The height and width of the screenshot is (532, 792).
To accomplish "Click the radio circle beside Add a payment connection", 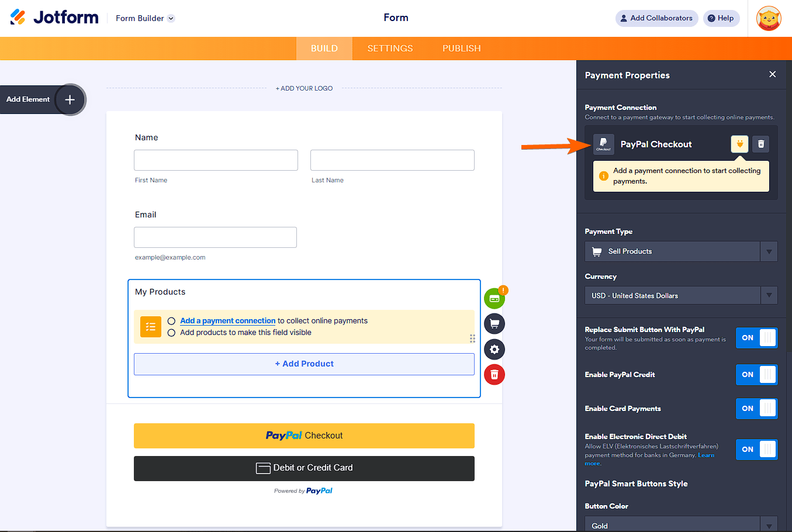I will pos(171,321).
